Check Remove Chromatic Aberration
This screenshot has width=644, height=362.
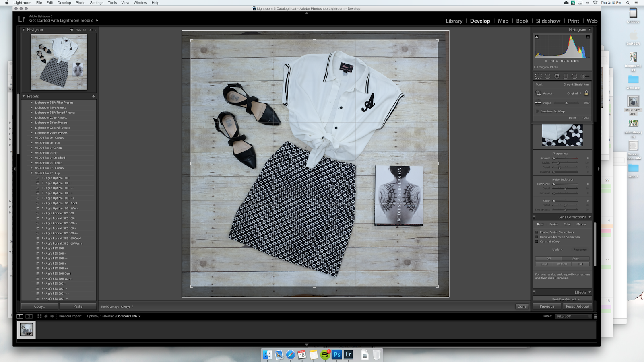tap(537, 237)
